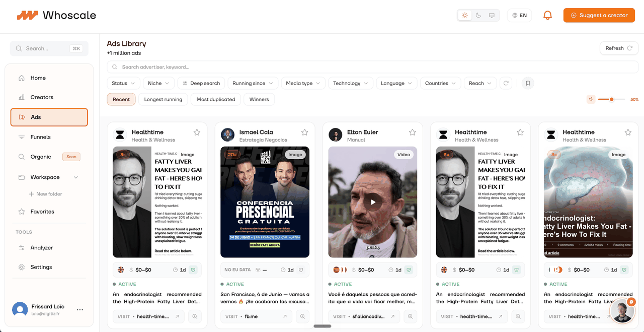Select the Most duplicated tab
Screen dimensions: 644x332
pos(216,99)
